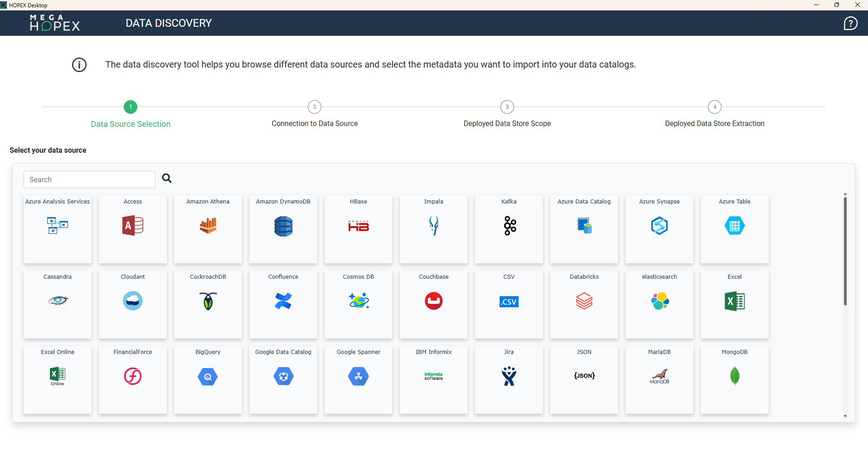
Task: Select the Amazon Athena data source icon
Action: 208,225
